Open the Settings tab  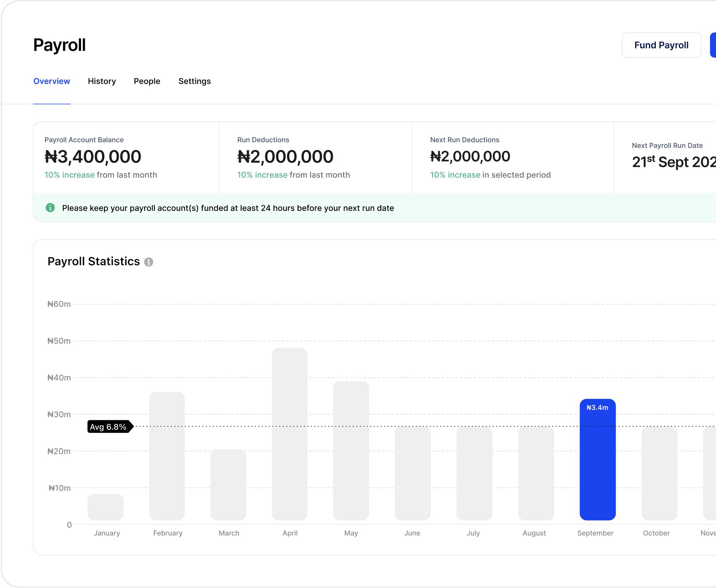(195, 81)
